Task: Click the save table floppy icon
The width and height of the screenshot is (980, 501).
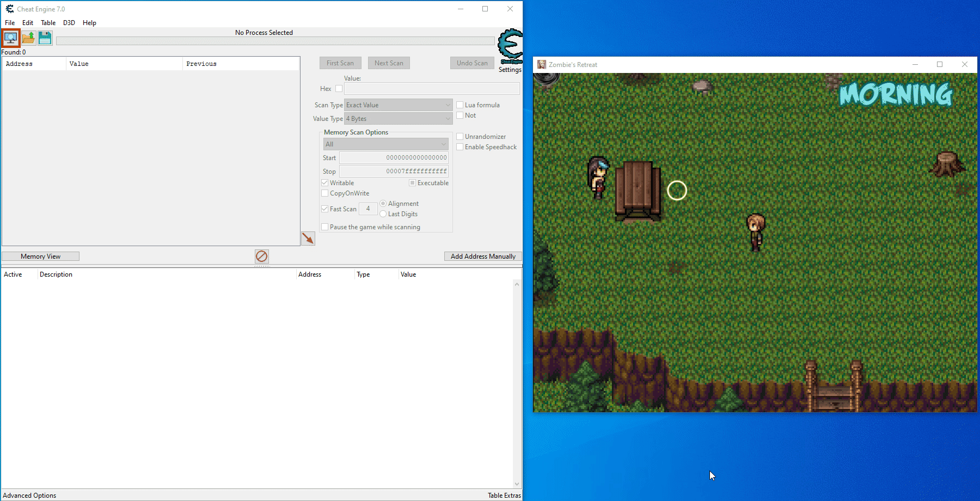Action: click(x=45, y=38)
